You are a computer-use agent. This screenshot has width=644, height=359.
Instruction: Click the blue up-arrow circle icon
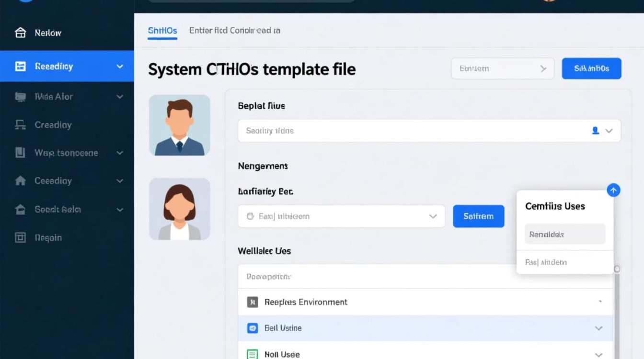(x=613, y=190)
